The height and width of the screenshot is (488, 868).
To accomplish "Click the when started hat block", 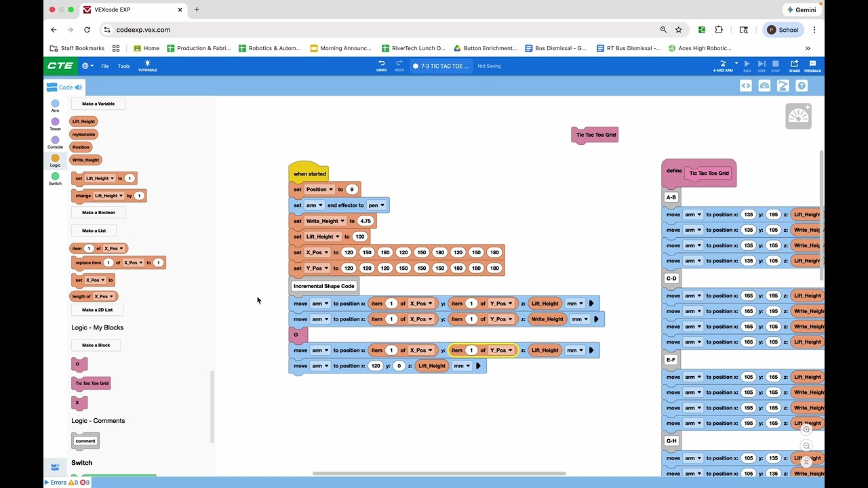I will click(309, 172).
